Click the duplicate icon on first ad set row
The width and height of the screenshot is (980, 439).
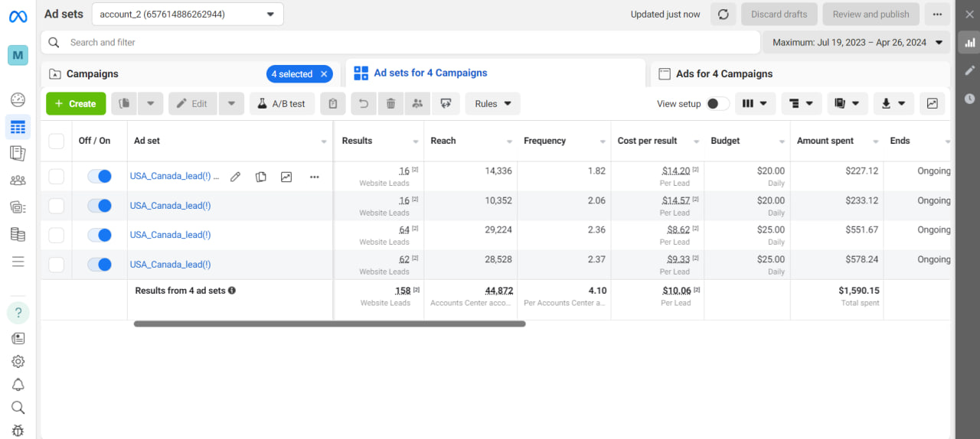click(261, 177)
